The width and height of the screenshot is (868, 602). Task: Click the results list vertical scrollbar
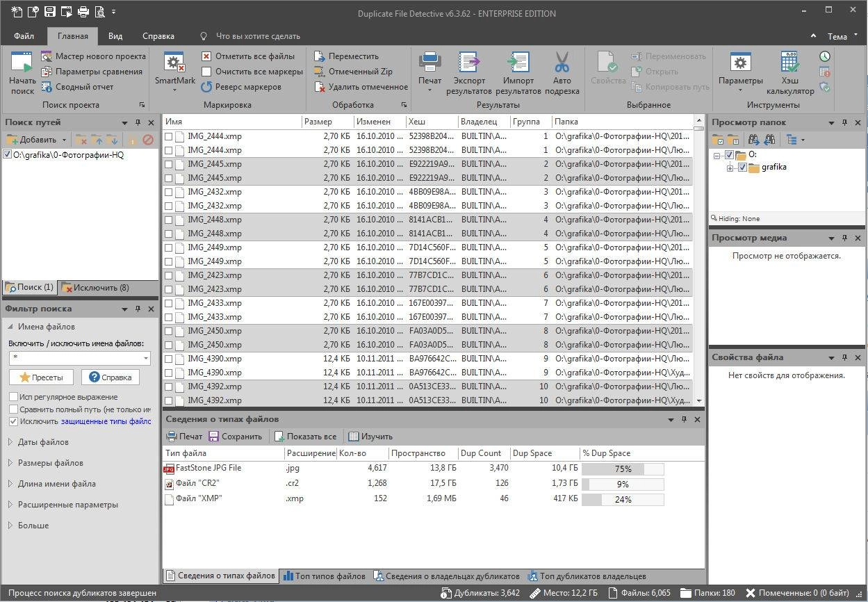click(x=698, y=261)
